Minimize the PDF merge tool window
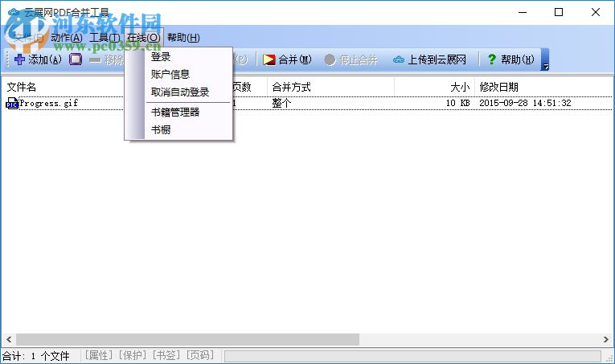 click(x=523, y=12)
